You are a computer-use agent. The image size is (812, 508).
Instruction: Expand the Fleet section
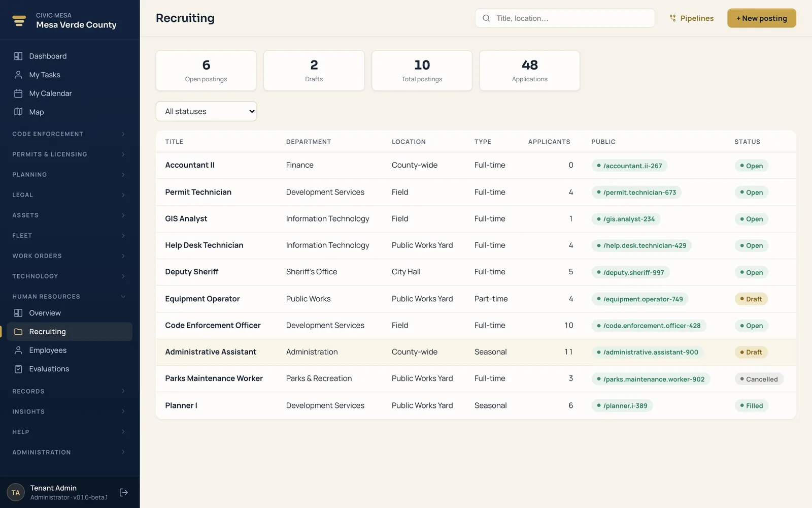pyautogui.click(x=70, y=236)
